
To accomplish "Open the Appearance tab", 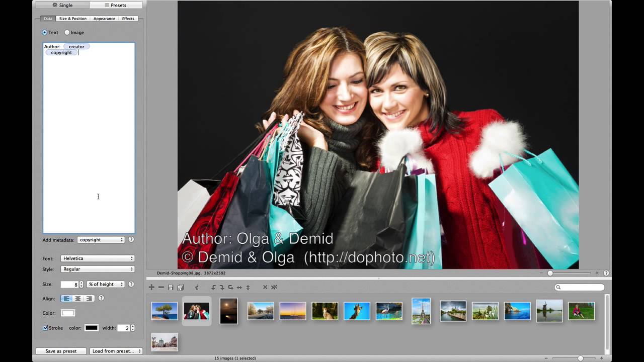I will point(104,19).
